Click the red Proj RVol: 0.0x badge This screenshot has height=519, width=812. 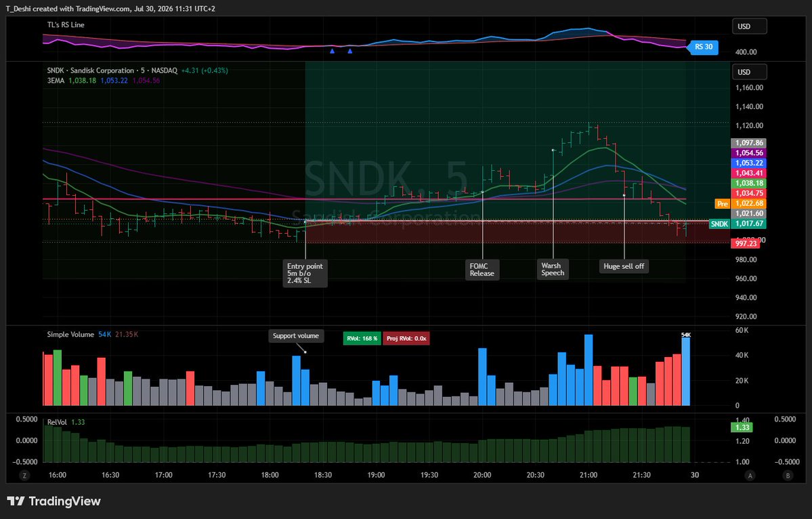pyautogui.click(x=406, y=338)
